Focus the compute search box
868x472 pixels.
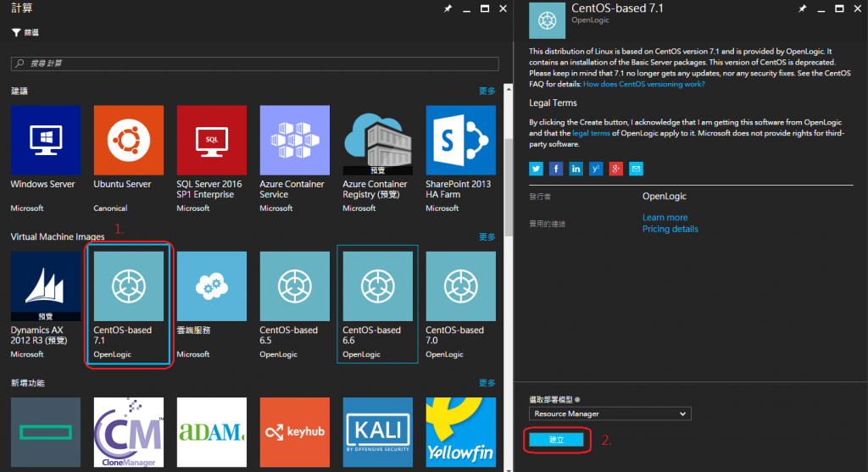[254, 64]
